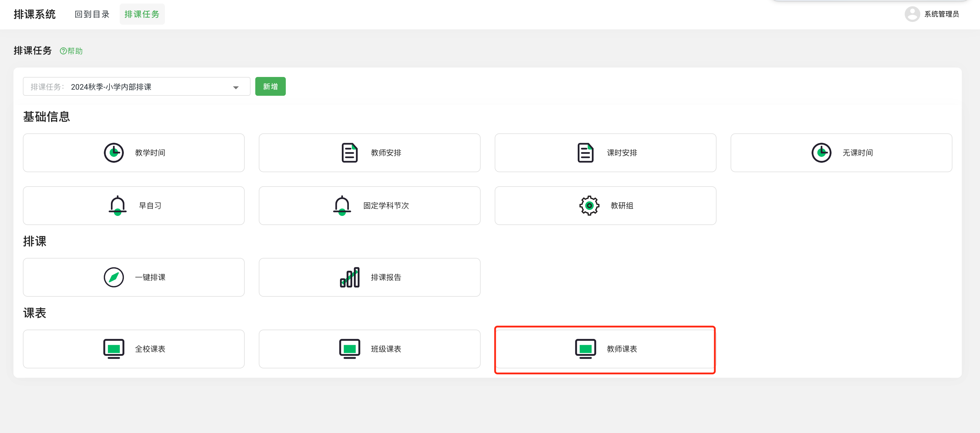
Task: Open the 班级课表 monitor icon
Action: [x=349, y=349]
